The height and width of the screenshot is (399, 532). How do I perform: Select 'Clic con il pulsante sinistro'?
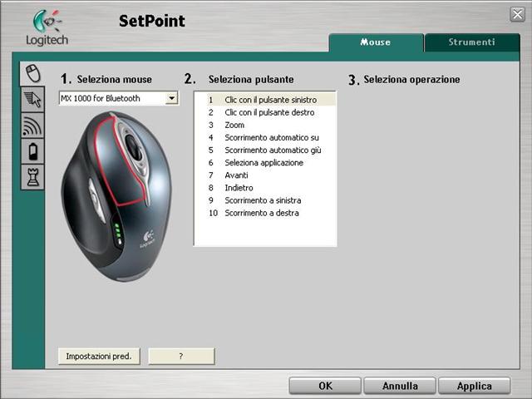[271, 100]
